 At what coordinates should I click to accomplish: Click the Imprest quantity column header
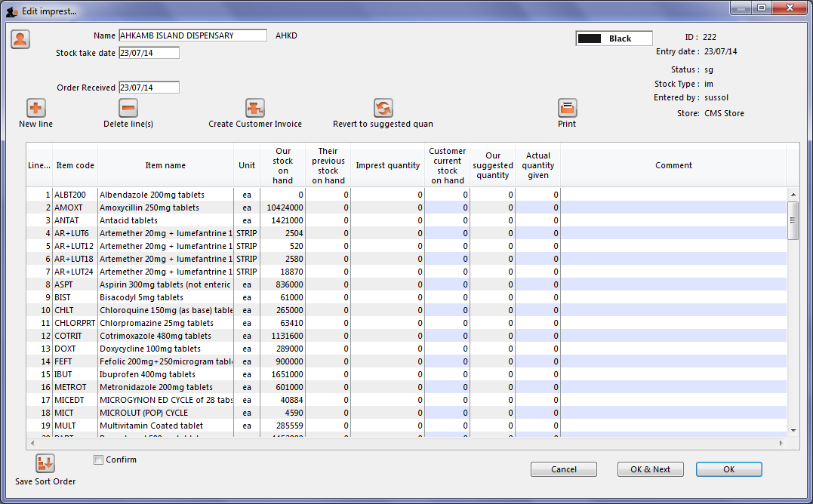click(387, 165)
